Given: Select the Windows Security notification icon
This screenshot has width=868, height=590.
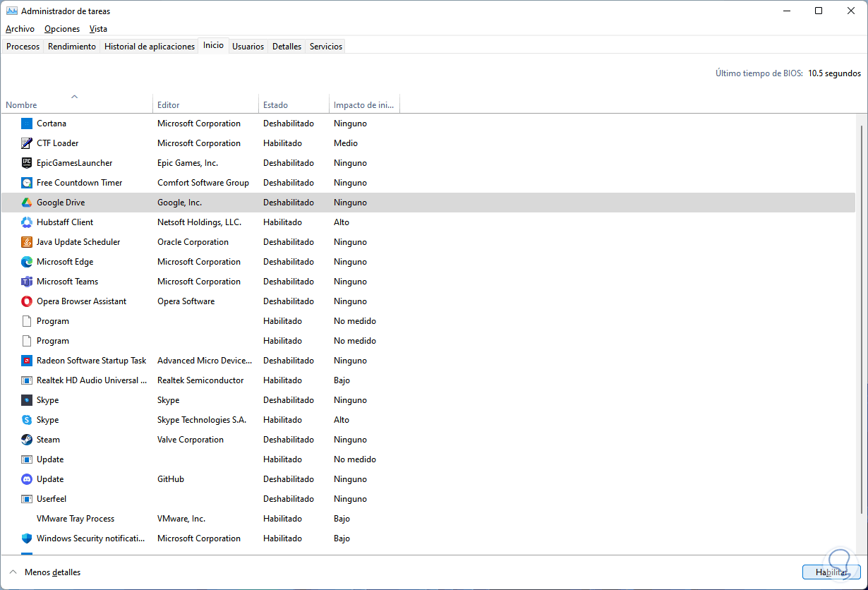Looking at the screenshot, I should 27,538.
